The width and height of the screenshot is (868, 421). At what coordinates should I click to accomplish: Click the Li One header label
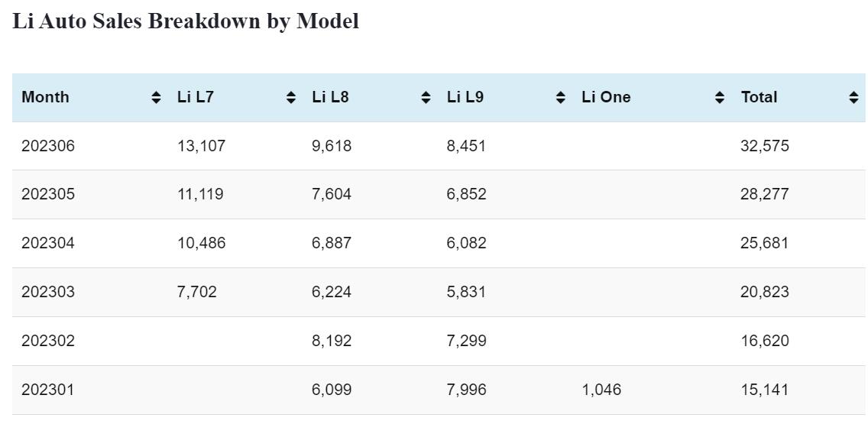pyautogui.click(x=606, y=97)
